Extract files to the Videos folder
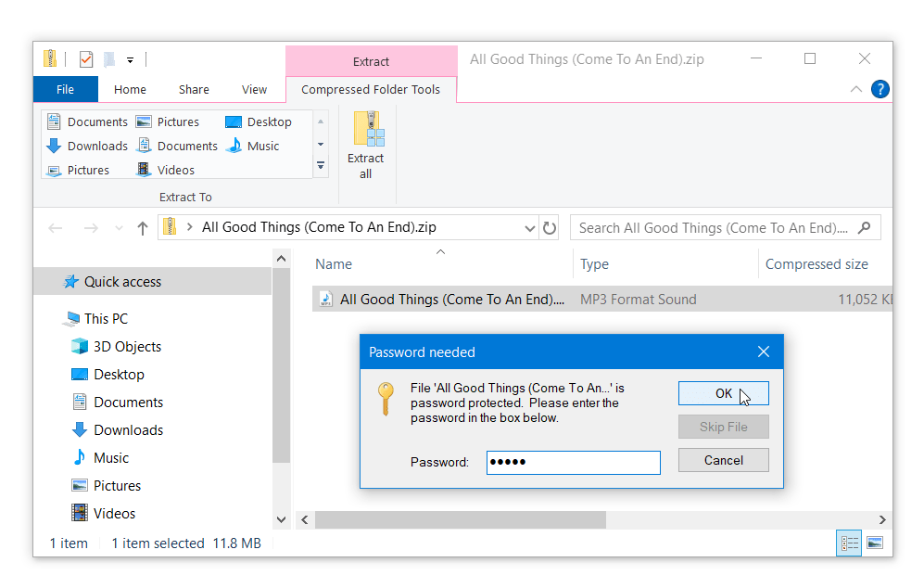924x588 pixels. pyautogui.click(x=172, y=170)
